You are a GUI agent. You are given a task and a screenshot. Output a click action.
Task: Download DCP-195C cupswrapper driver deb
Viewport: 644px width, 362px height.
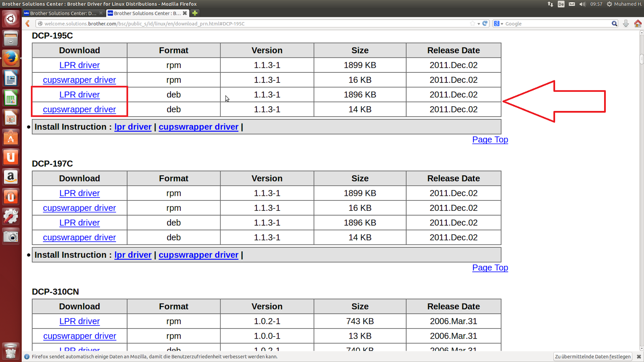pyautogui.click(x=80, y=109)
